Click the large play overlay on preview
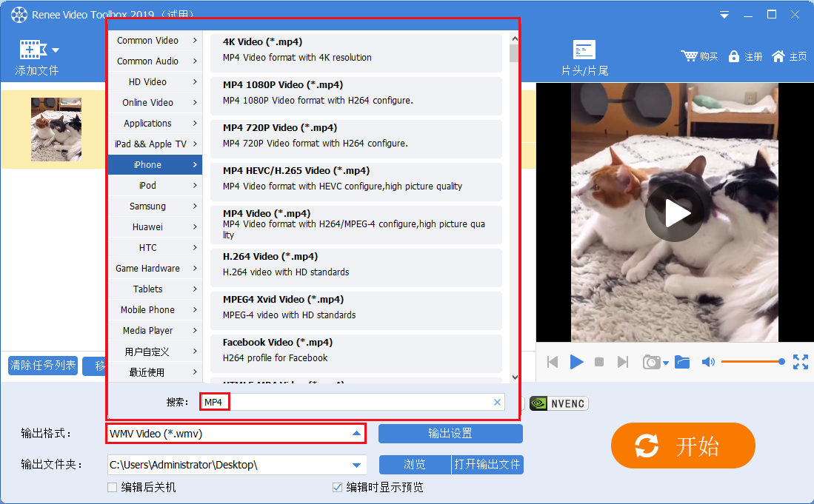Image resolution: width=814 pixels, height=504 pixels. coord(674,212)
